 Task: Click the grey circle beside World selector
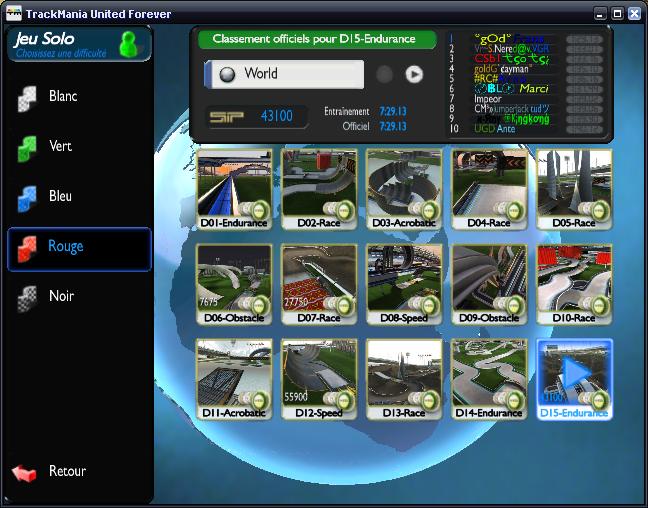click(384, 74)
